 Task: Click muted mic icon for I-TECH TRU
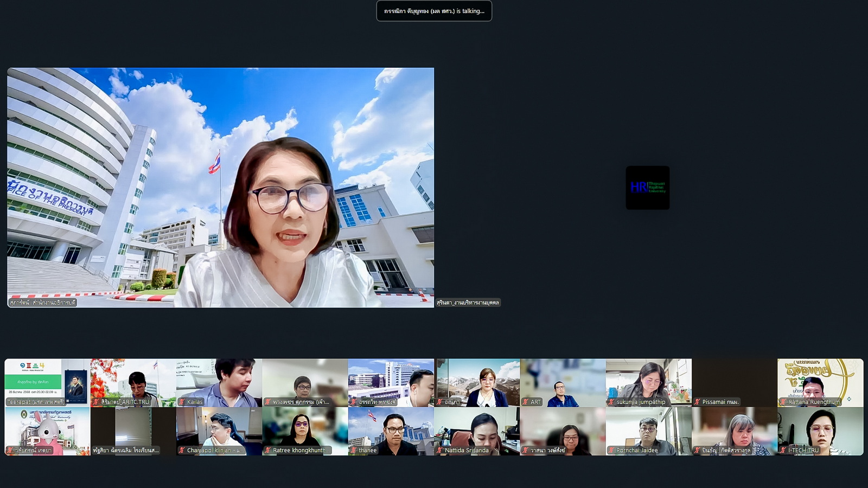[783, 450]
